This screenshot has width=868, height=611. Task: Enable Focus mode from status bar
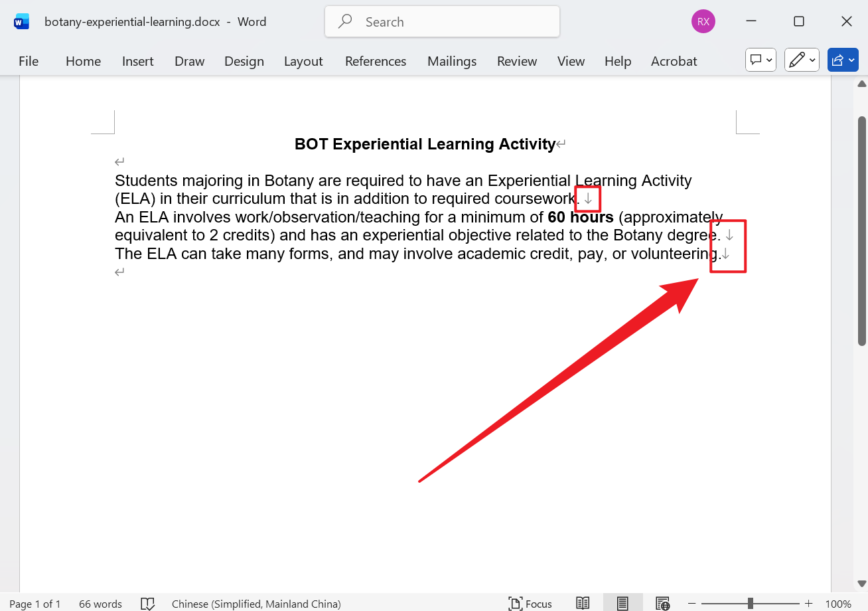click(x=530, y=604)
